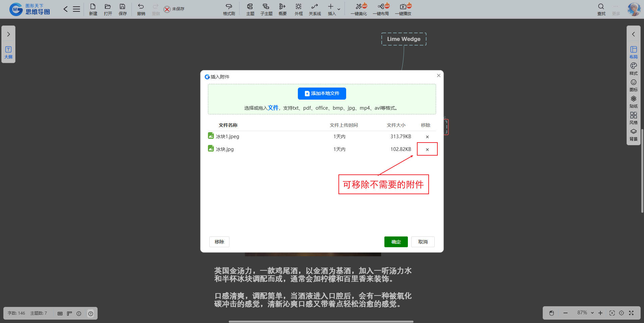The width and height of the screenshot is (644, 323).
Task: Open the hamburger main menu
Action: click(x=76, y=9)
